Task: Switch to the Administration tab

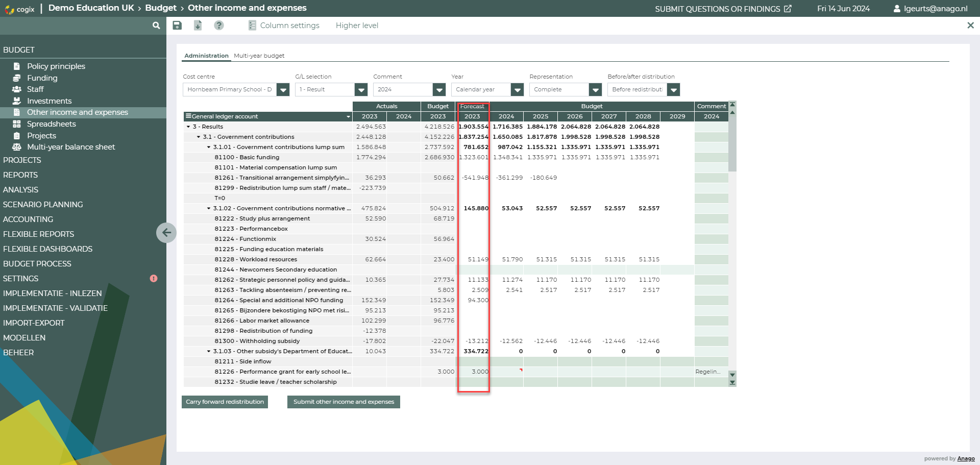Action: click(x=206, y=56)
